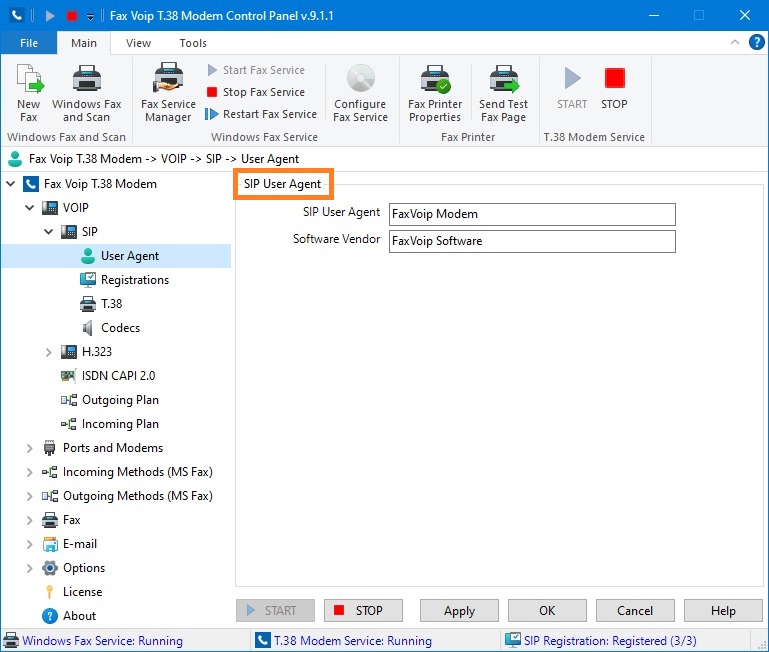This screenshot has height=652, width=769.
Task: Click the Cancel button
Action: pyautogui.click(x=635, y=611)
